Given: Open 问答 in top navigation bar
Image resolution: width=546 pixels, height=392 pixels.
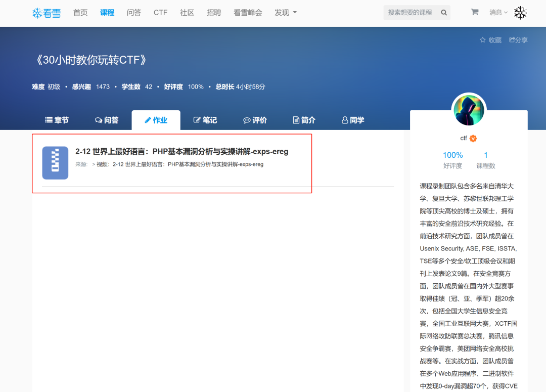Looking at the screenshot, I should coord(133,13).
